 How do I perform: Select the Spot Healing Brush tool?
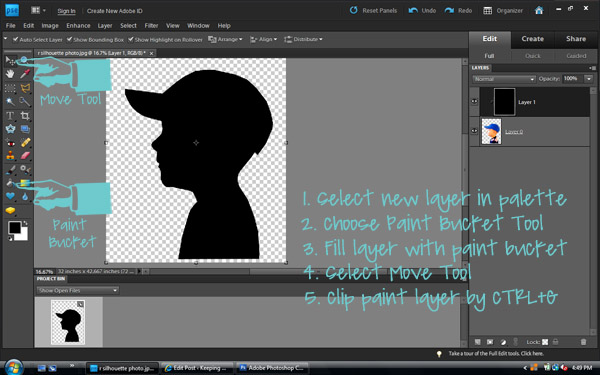25,143
